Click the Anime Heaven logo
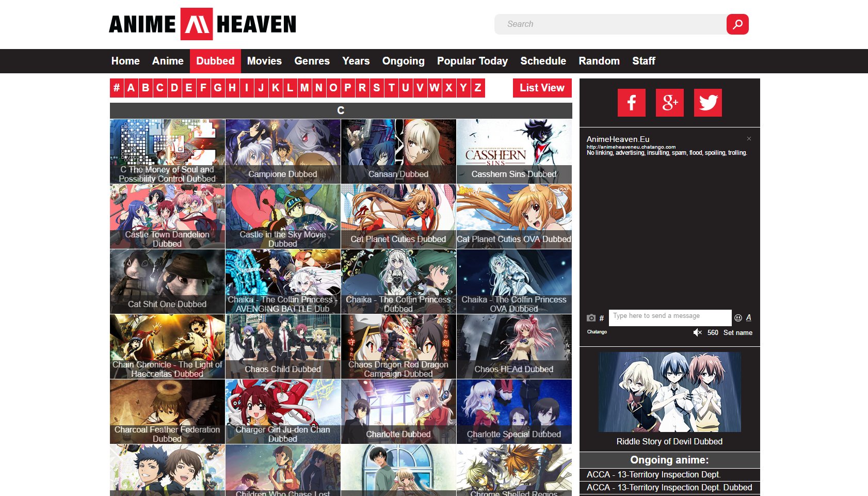868x496 pixels. 202,24
